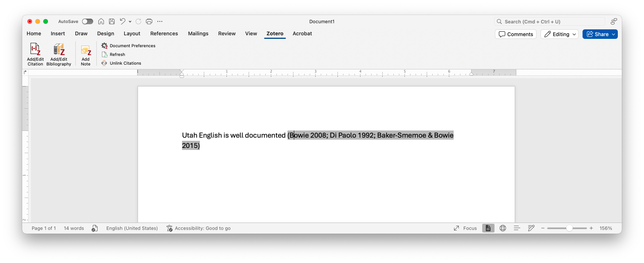Open the Layout ribbon tab
Screen dimensions: 644x263
(132, 34)
